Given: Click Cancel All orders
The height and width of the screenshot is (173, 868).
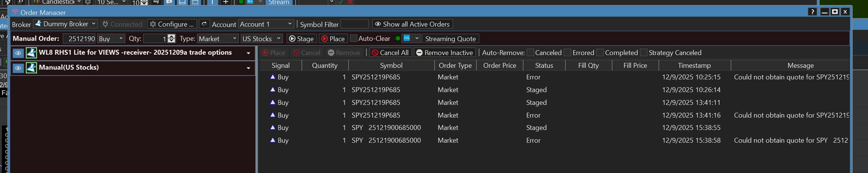Looking at the screenshot, I should click(390, 53).
